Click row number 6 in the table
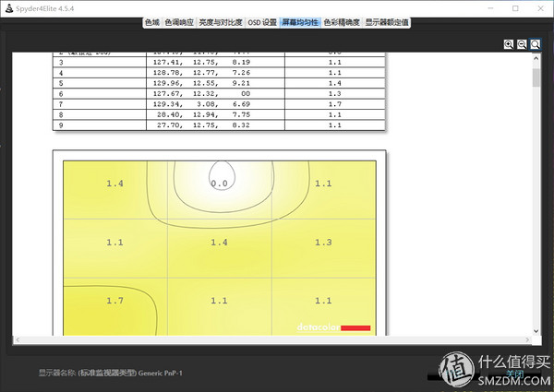 click(x=61, y=94)
